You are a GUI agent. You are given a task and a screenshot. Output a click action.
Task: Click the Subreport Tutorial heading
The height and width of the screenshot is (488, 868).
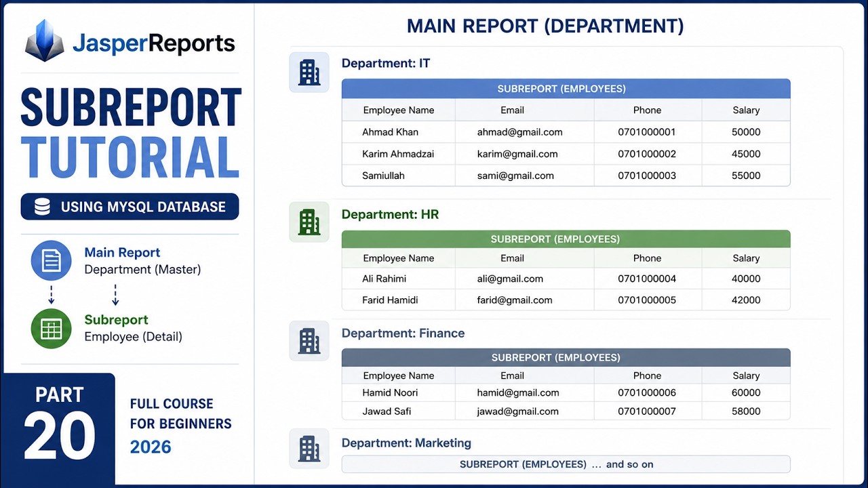coord(131,134)
